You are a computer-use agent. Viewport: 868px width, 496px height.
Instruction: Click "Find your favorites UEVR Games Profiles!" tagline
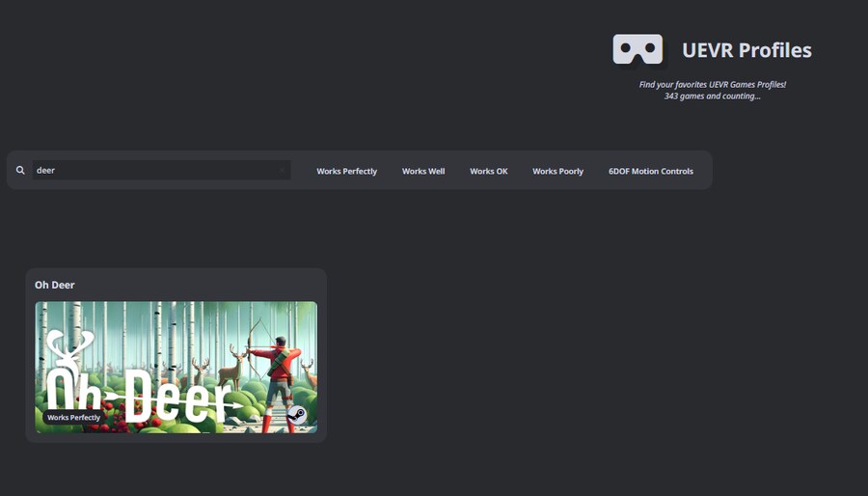(x=712, y=85)
